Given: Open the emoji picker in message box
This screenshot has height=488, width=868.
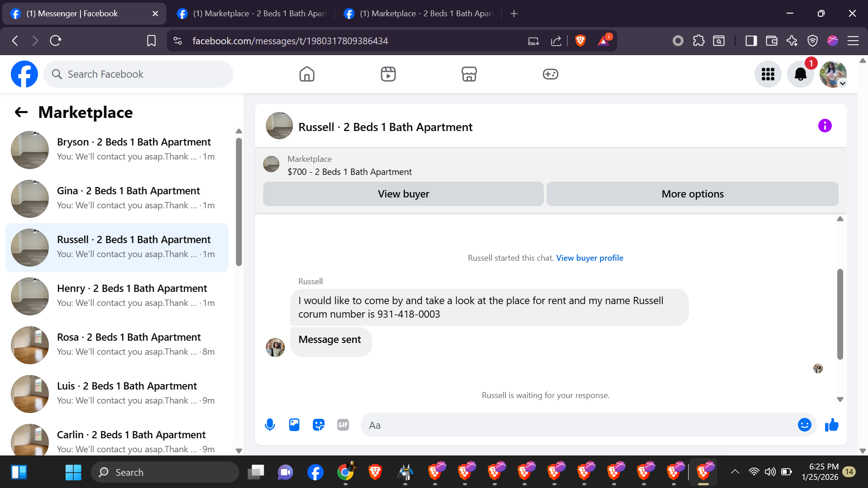Looking at the screenshot, I should 804,425.
